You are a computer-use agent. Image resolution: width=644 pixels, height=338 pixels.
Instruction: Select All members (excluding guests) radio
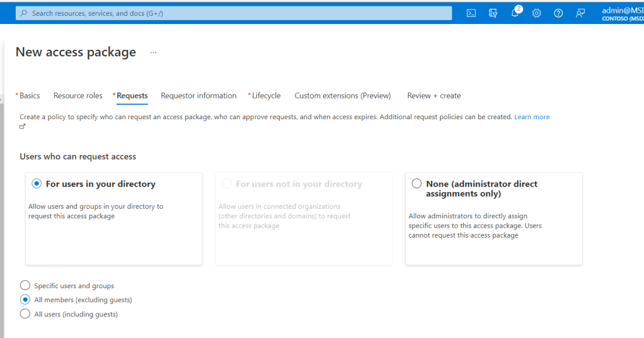click(25, 300)
